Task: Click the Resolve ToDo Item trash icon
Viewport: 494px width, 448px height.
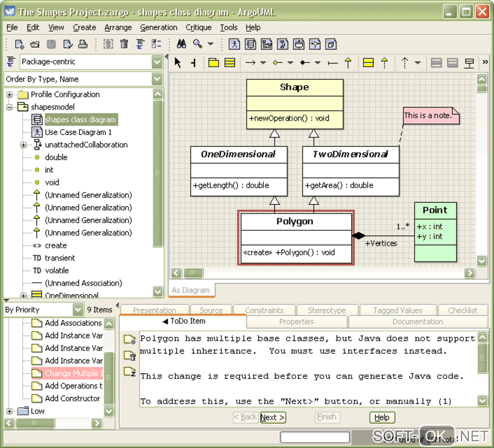Action: pos(129,356)
